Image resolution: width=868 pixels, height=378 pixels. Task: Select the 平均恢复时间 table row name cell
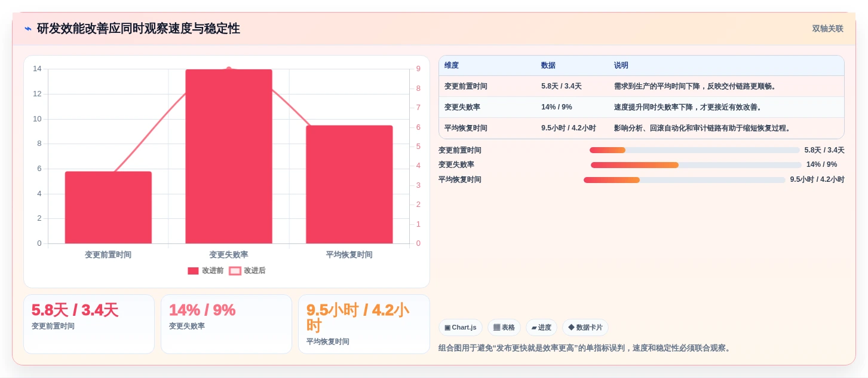(x=466, y=129)
